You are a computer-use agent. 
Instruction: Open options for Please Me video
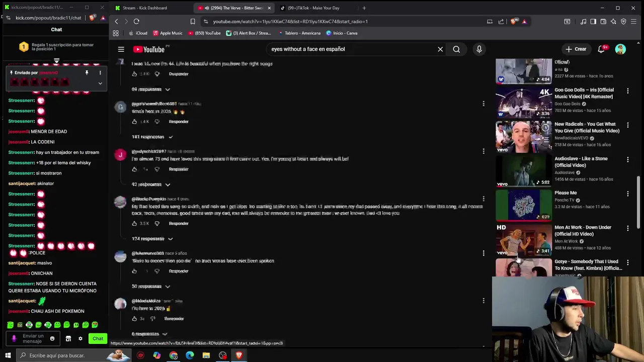pyautogui.click(x=627, y=194)
